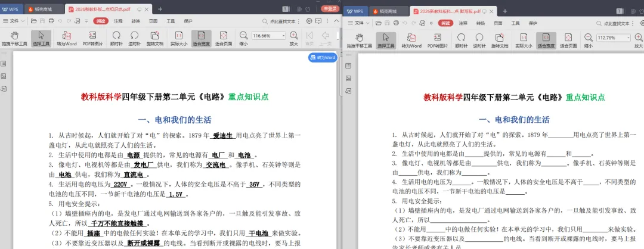
Task: Click the 未登录 login button
Action: [330, 8]
